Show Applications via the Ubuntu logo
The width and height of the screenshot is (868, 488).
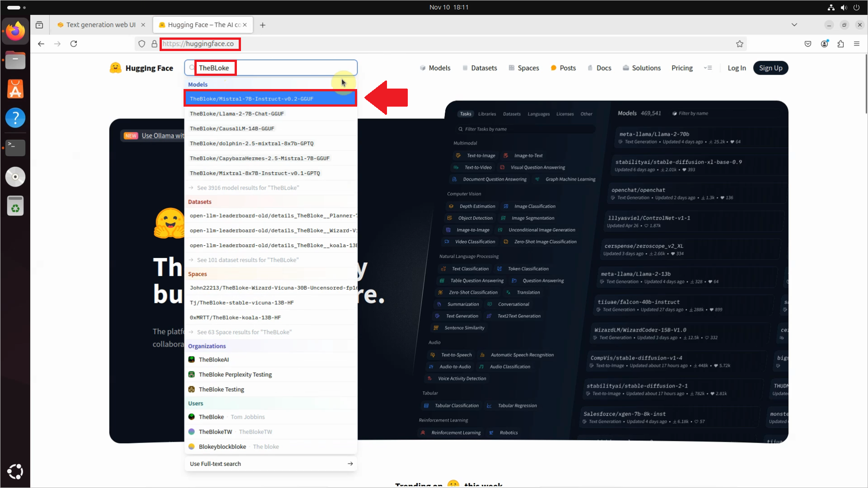15,471
